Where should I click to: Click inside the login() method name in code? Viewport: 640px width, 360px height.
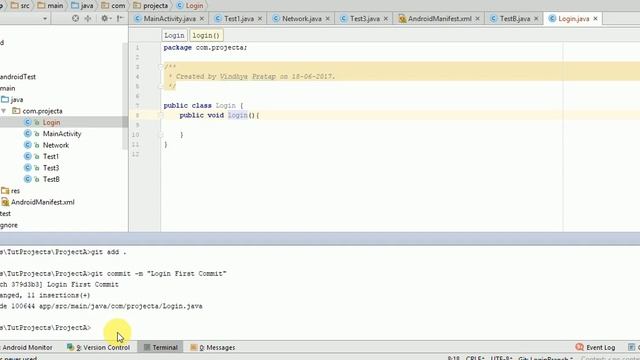[x=238, y=116]
